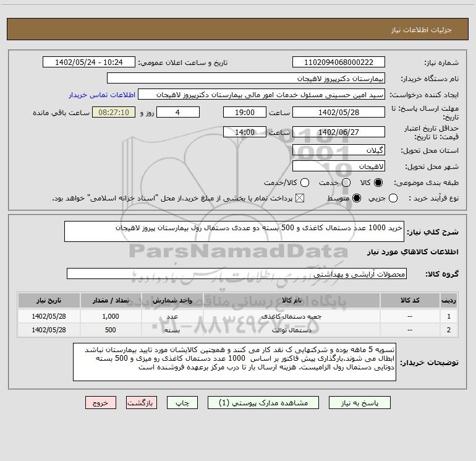The height and width of the screenshot is (461, 476).
Task: Click the response deadline date 1402/05/28 field
Action: (x=339, y=113)
